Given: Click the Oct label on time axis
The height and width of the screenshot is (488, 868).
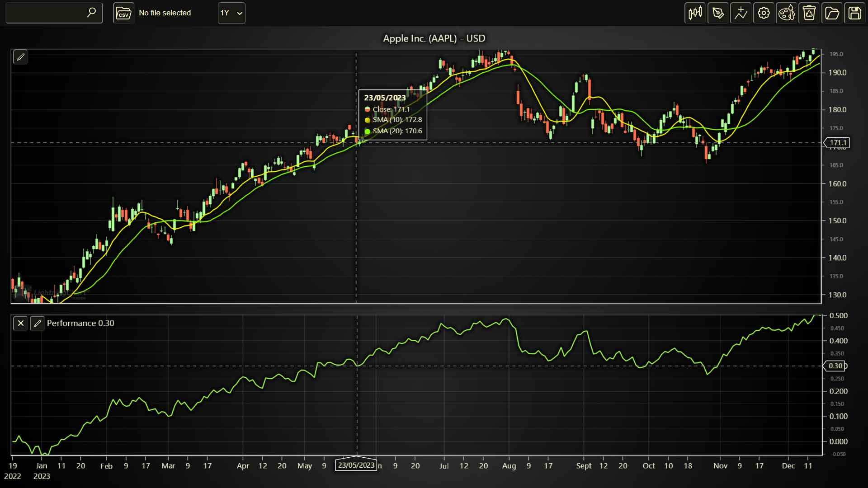Looking at the screenshot, I should 649,466.
